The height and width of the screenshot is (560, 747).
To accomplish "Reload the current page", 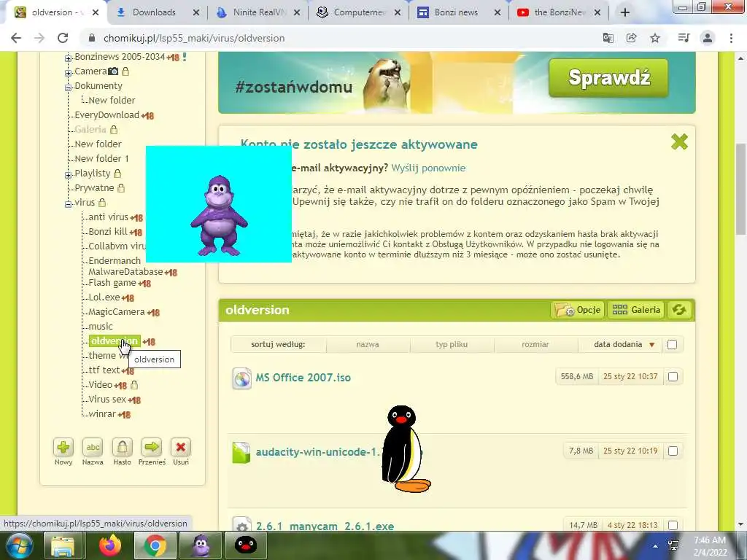I will 63,38.
